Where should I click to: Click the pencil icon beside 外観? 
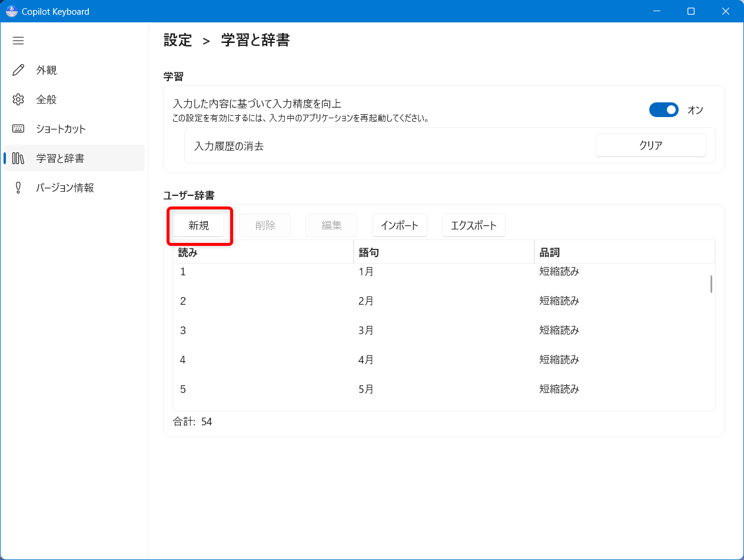pos(18,70)
